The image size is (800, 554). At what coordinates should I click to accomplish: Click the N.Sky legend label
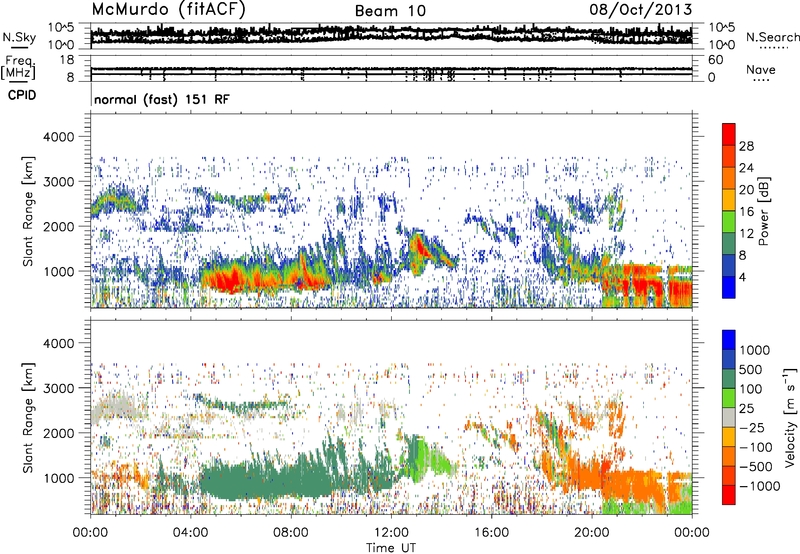[x=19, y=37]
